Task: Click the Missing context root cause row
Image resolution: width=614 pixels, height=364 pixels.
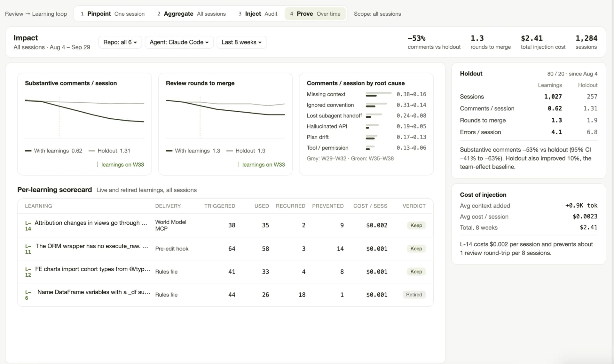Action: pyautogui.click(x=366, y=94)
